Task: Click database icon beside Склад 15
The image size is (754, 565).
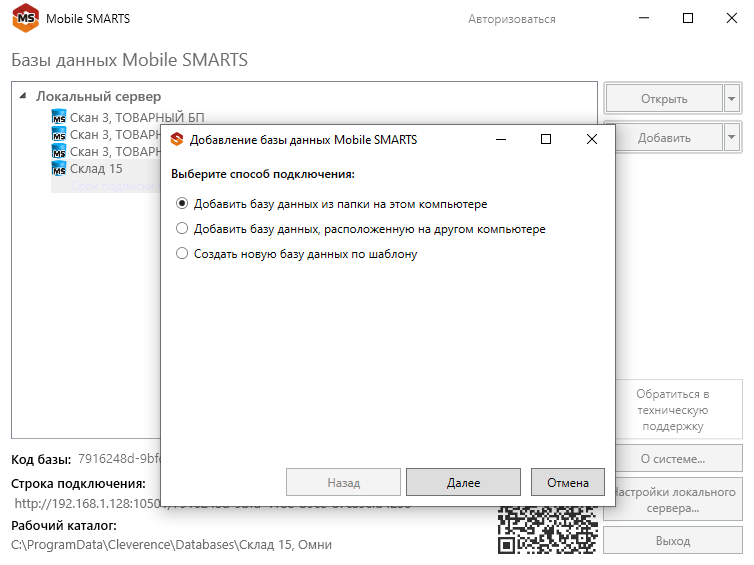Action: click(x=59, y=169)
